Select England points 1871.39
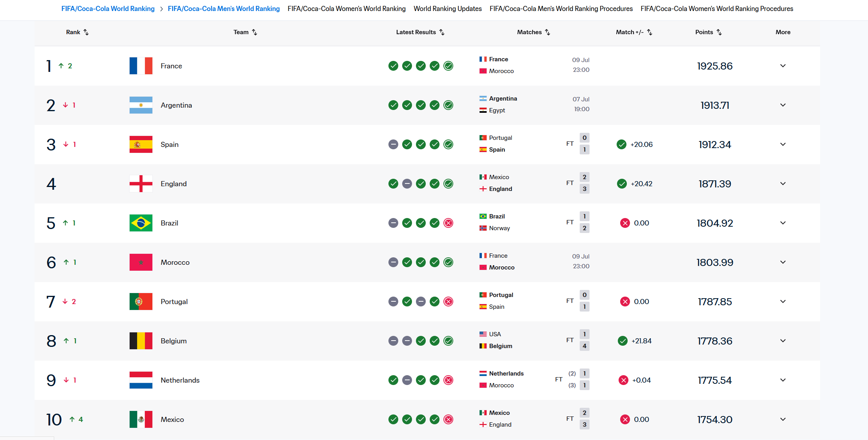This screenshot has height=440, width=868. (x=715, y=184)
